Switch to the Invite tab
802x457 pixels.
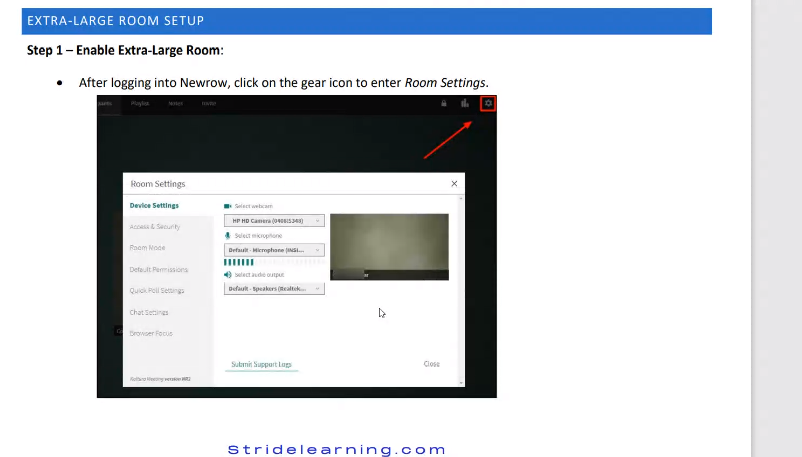pyautogui.click(x=209, y=103)
